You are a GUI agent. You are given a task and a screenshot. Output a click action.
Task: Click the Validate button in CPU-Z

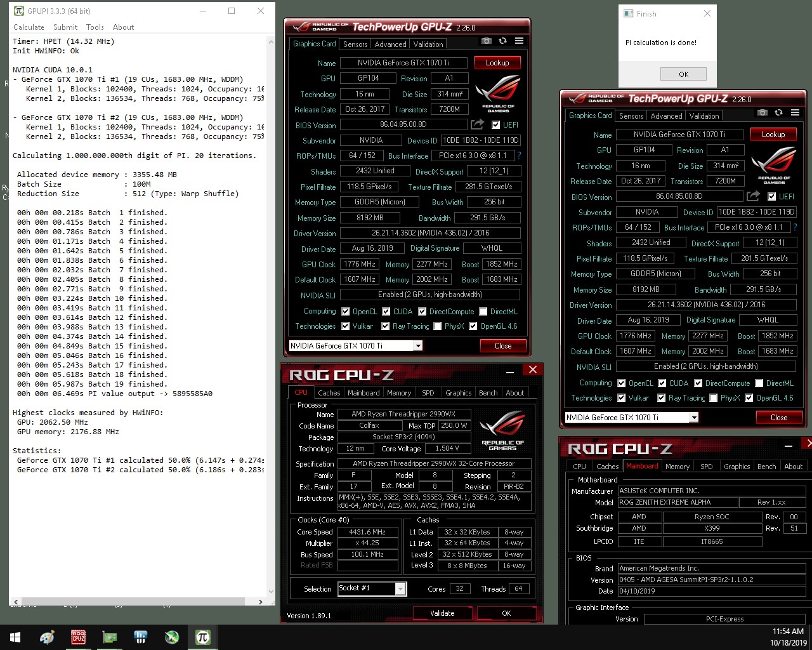[442, 613]
